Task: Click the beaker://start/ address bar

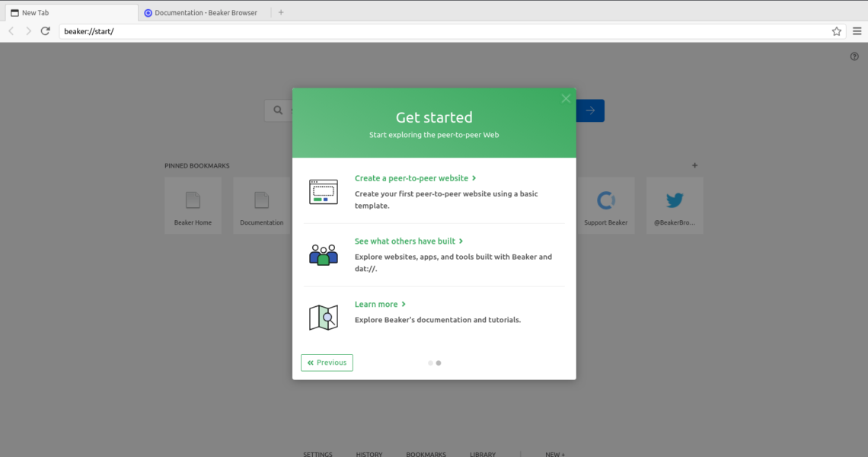Action: tap(442, 31)
